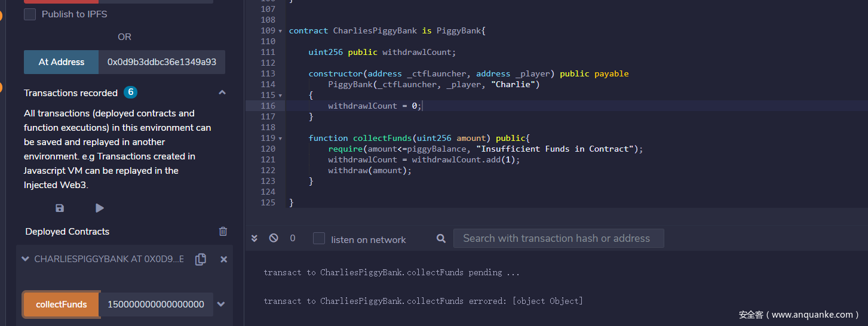The width and height of the screenshot is (868, 326).
Task: Collapse the Transactions recorded section
Action: click(x=222, y=93)
